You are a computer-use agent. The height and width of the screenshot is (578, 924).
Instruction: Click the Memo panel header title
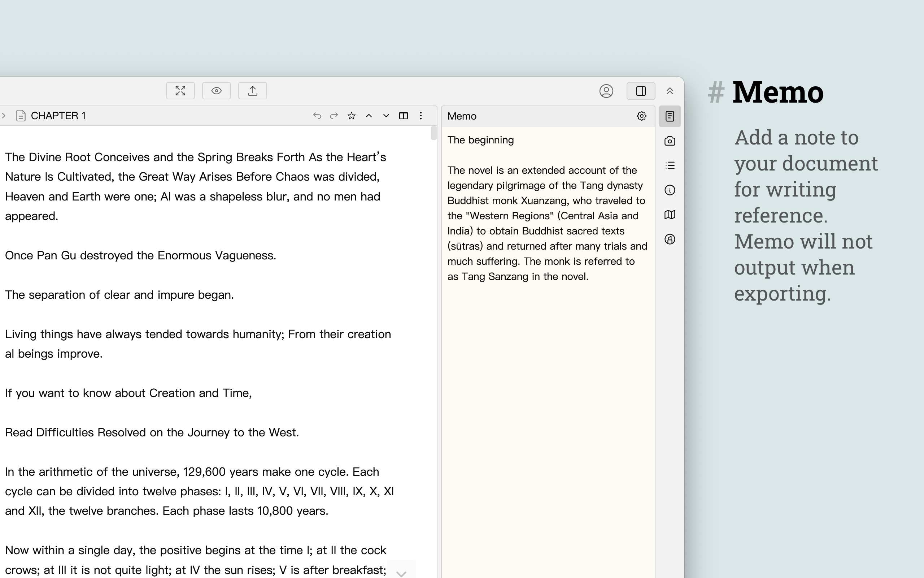[x=462, y=116]
